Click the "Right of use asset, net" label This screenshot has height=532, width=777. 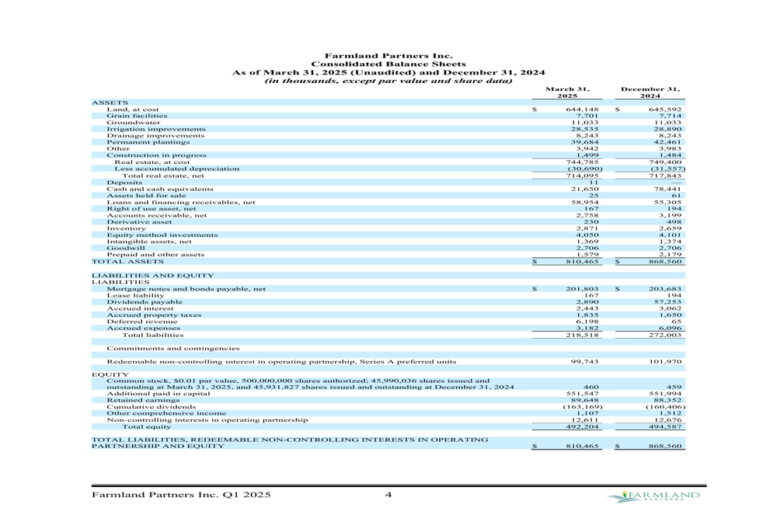pos(152,209)
